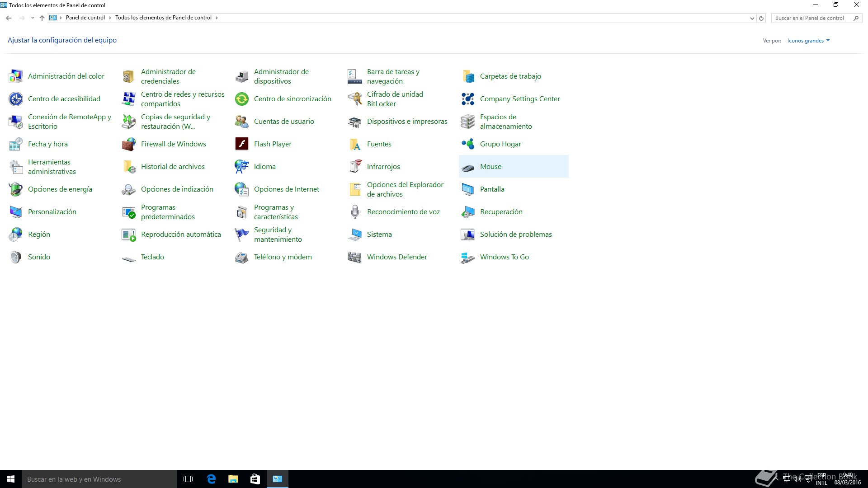The width and height of the screenshot is (868, 488).
Task: Open the 'Reproducción automática' link
Action: 181,235
